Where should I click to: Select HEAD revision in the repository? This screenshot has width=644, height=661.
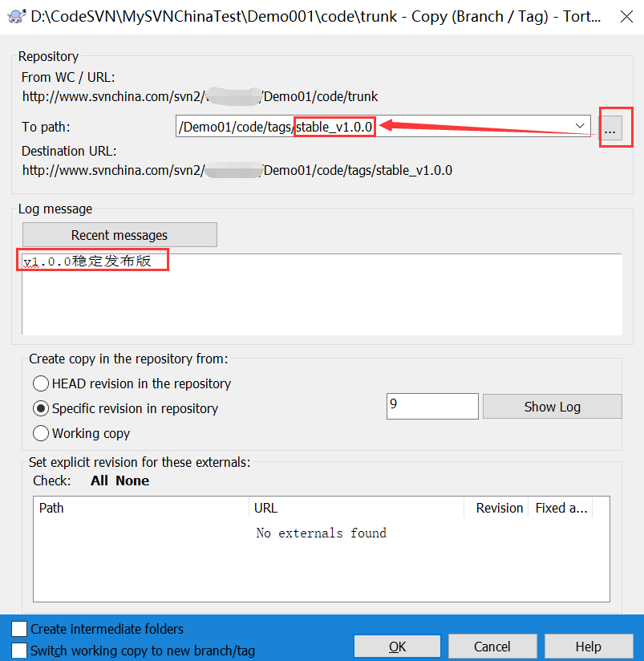coord(41,383)
